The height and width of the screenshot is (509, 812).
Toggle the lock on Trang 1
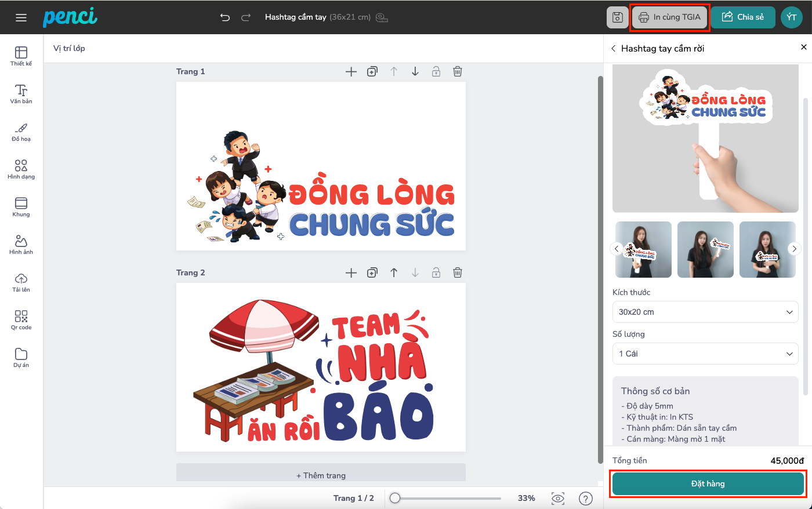436,71
